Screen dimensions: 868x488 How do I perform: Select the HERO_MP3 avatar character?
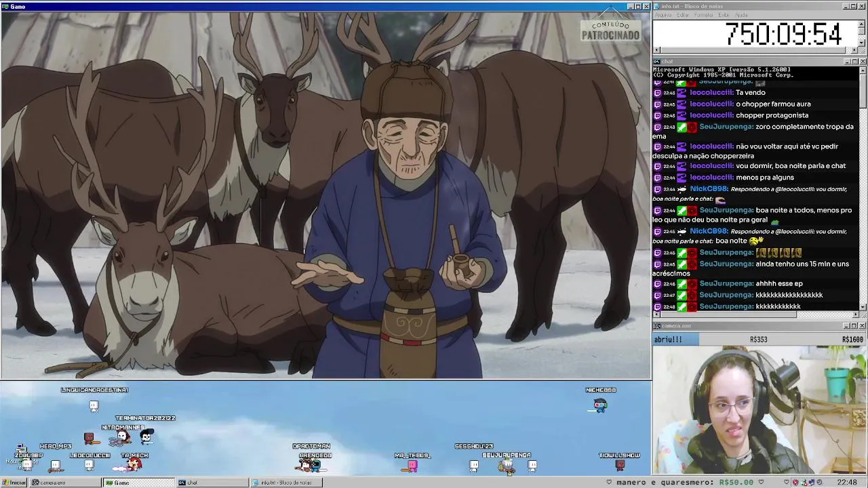[56, 465]
